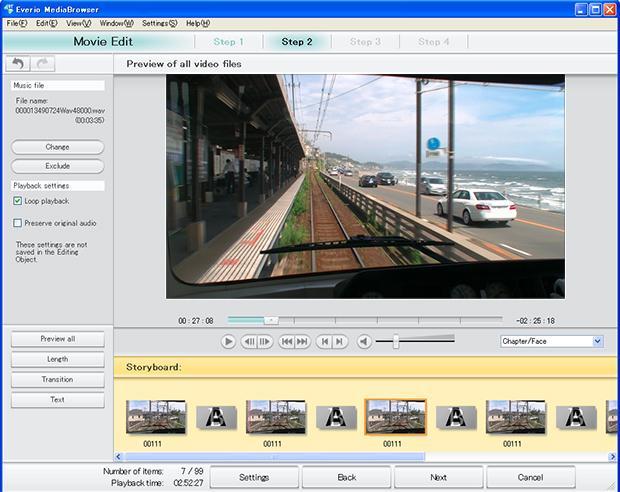This screenshot has width=620, height=492.
Task: Mute audio with the speaker icon
Action: click(x=364, y=342)
